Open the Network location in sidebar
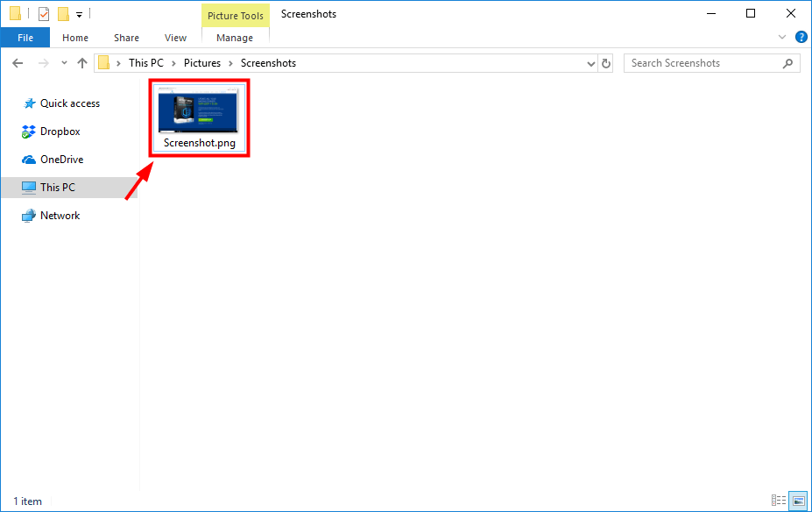 58,215
